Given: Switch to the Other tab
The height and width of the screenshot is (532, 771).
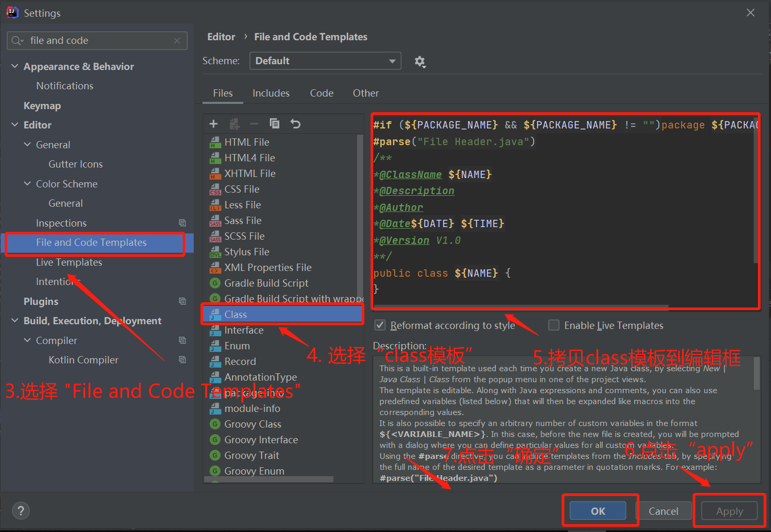Looking at the screenshot, I should (x=366, y=93).
